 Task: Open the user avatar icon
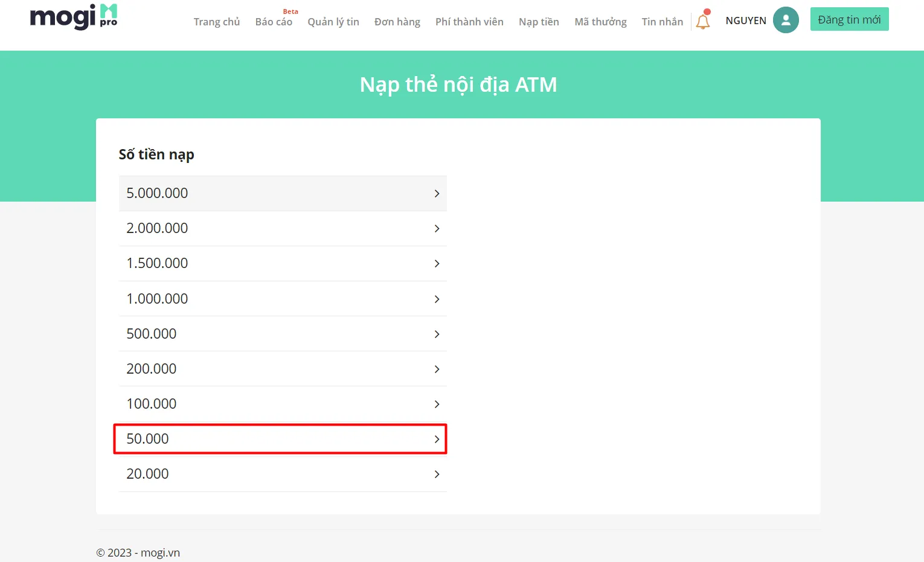pyautogui.click(x=786, y=20)
